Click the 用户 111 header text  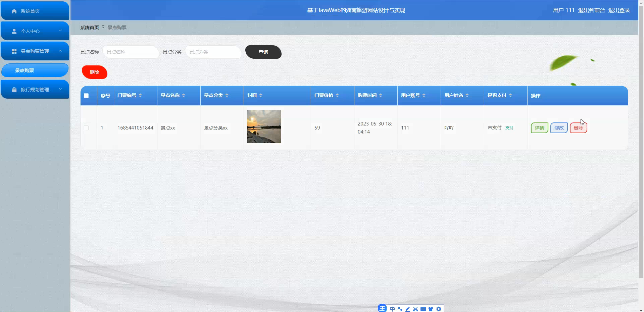[x=564, y=10]
